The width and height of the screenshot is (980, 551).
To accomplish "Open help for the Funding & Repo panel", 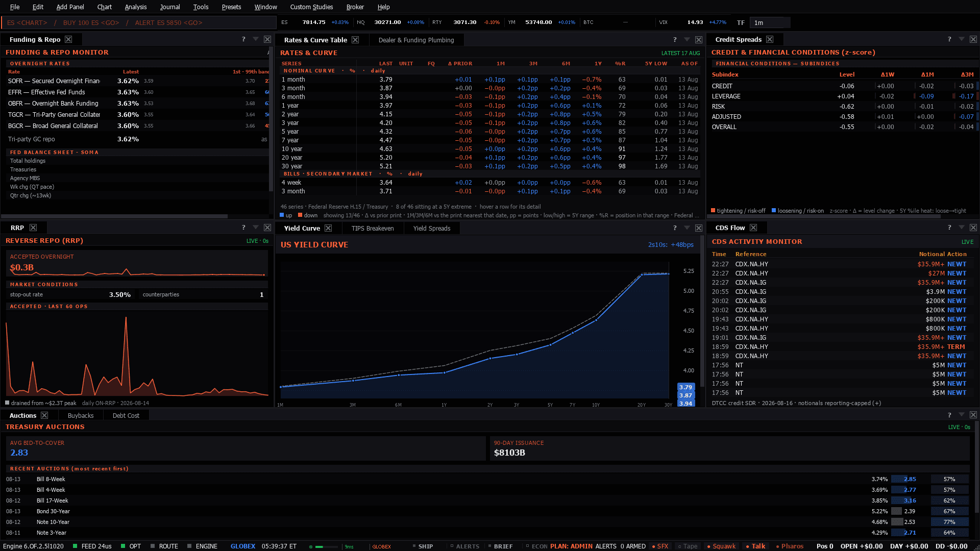I will pos(243,39).
